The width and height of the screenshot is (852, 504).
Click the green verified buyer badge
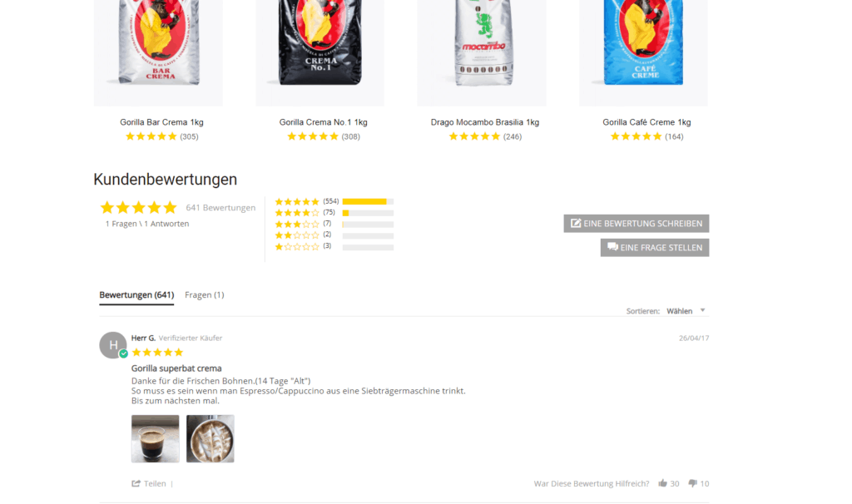coord(123,353)
